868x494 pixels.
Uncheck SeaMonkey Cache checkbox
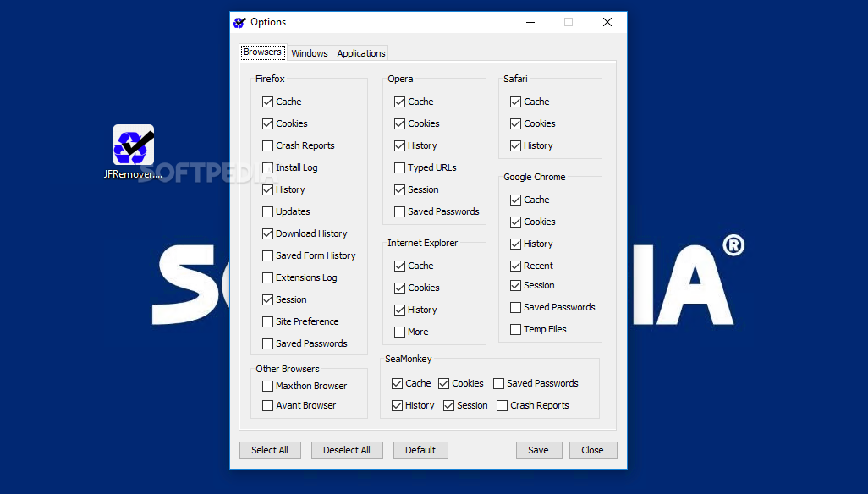[397, 383]
